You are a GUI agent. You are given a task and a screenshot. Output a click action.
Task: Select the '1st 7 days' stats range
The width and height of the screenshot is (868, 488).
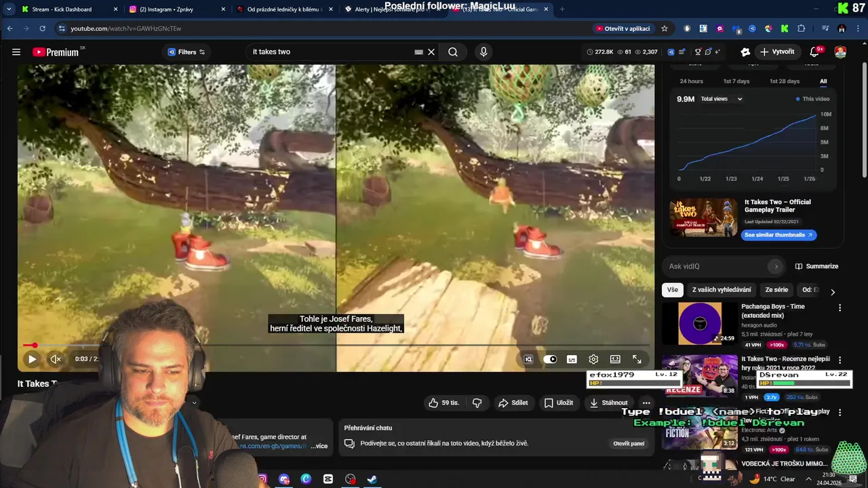(736, 81)
